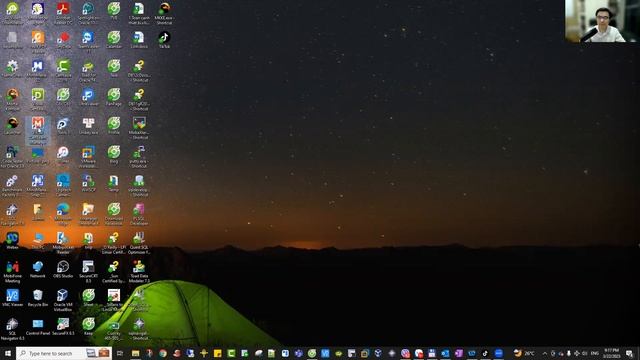The image size is (640, 360).
Task: Launch the SecureCRT 8.5 shortcut
Action: coord(88,271)
